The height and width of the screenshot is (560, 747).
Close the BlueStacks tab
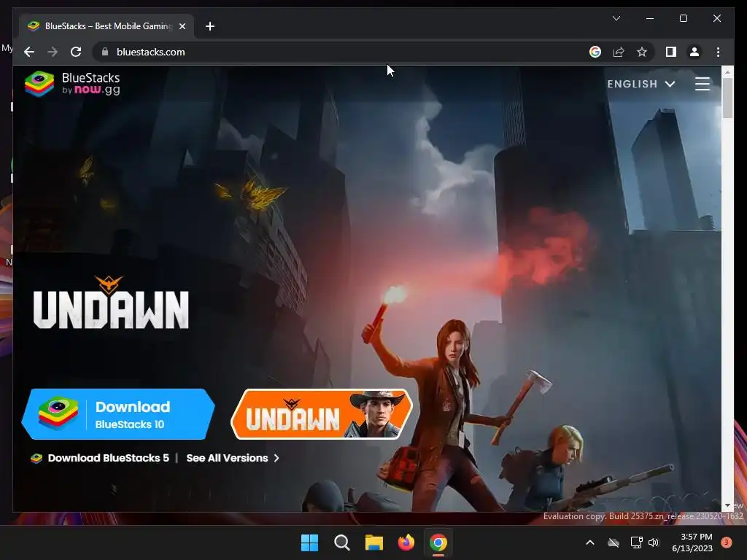tap(182, 26)
